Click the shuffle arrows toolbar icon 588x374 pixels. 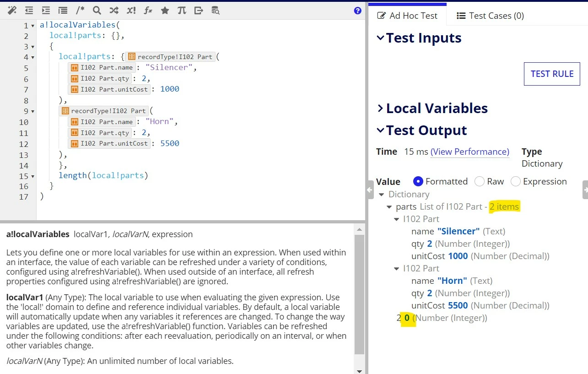pyautogui.click(x=114, y=10)
